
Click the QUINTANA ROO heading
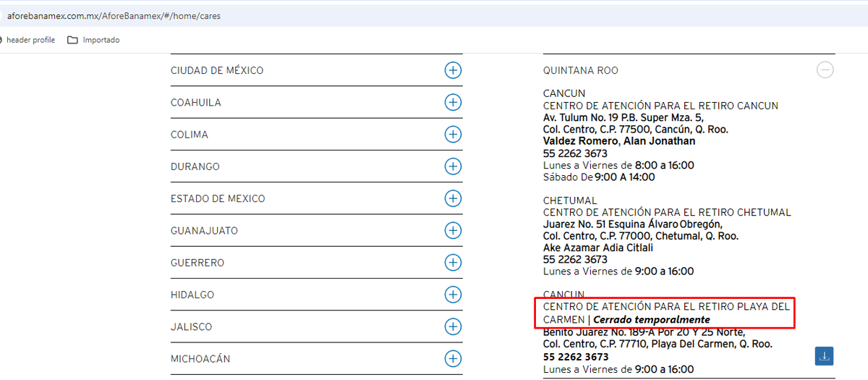coord(581,70)
